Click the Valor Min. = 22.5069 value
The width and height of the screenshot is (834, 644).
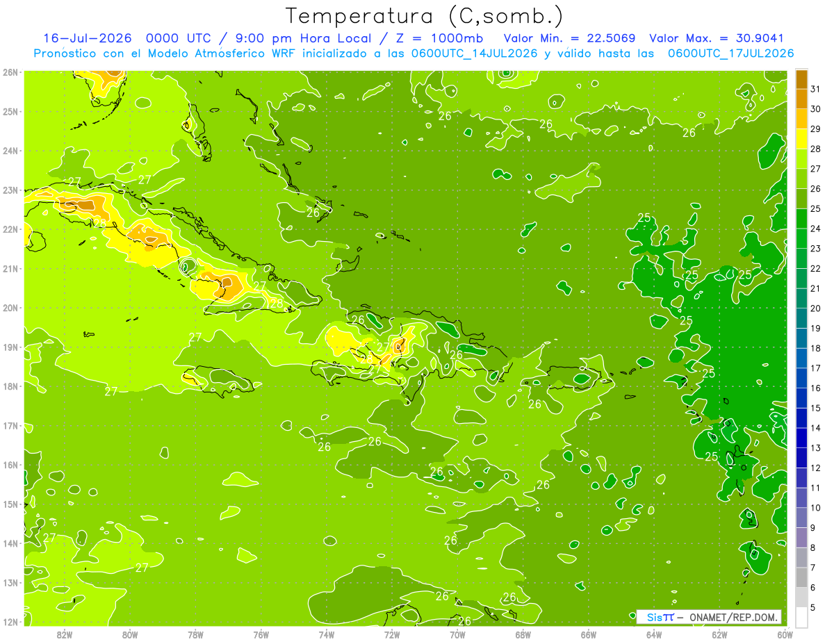pyautogui.click(x=569, y=38)
